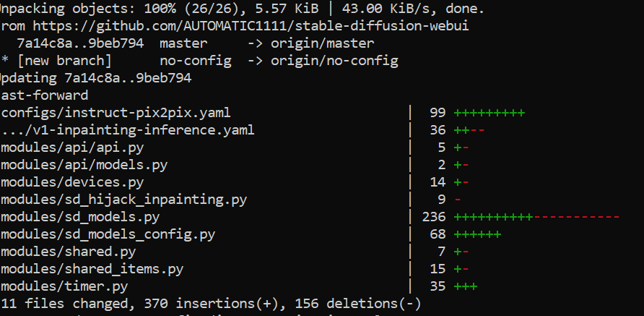Click the modules/shared_items.py file path
Viewport: 644px width, 316px height.
coord(92,269)
